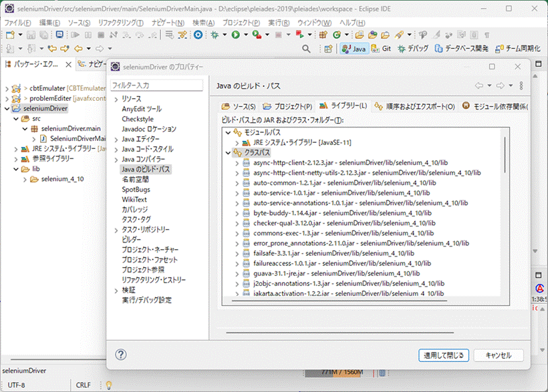Click the New wizard toolbar icon
548x392 pixels.
click(x=11, y=35)
